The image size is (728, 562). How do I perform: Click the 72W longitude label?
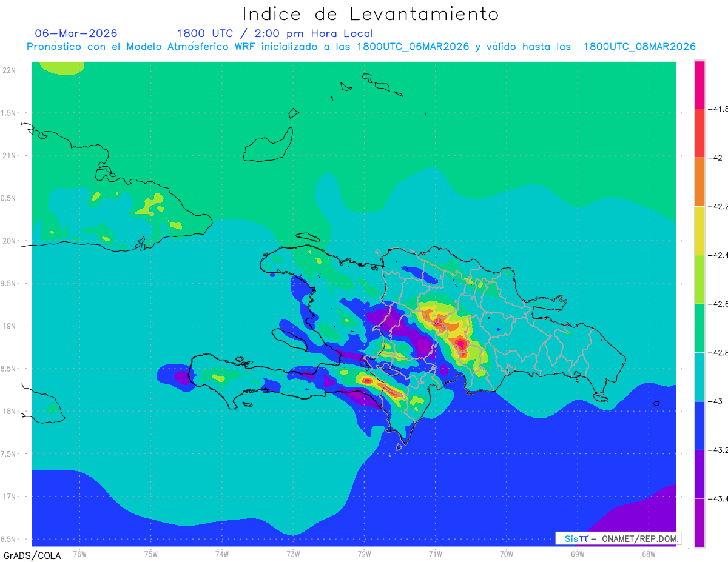click(x=364, y=554)
